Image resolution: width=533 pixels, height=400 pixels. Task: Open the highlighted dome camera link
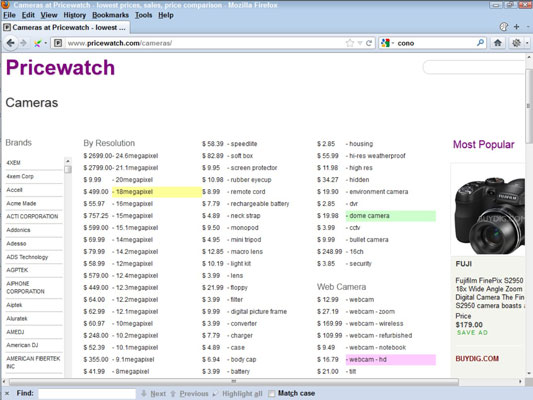(x=369, y=216)
